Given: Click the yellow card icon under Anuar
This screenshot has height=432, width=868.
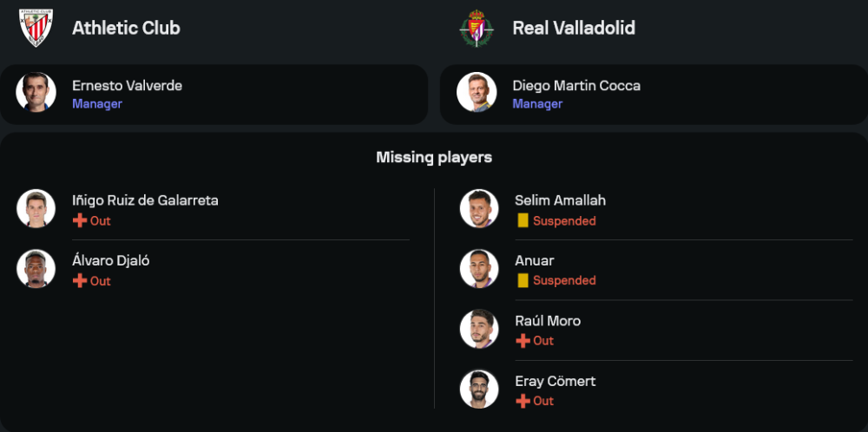Looking at the screenshot, I should (523, 280).
